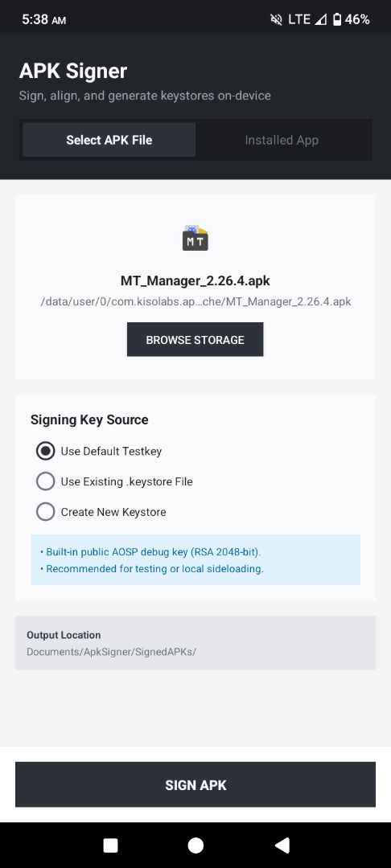Tap the MT_Manager_2.26.4.apk file name
391x868 pixels.
point(195,280)
